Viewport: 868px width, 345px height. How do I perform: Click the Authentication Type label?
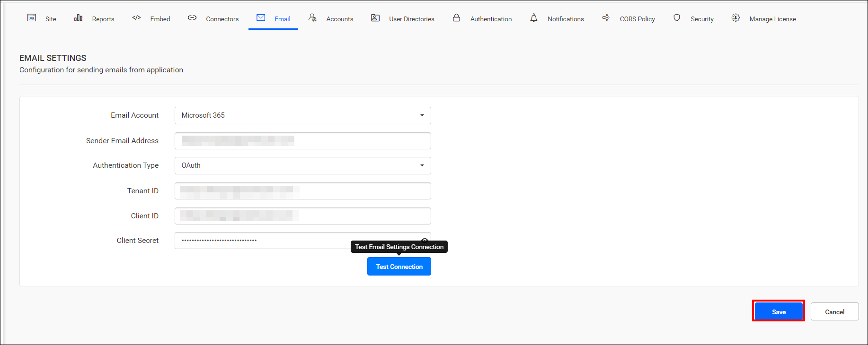[x=126, y=165]
